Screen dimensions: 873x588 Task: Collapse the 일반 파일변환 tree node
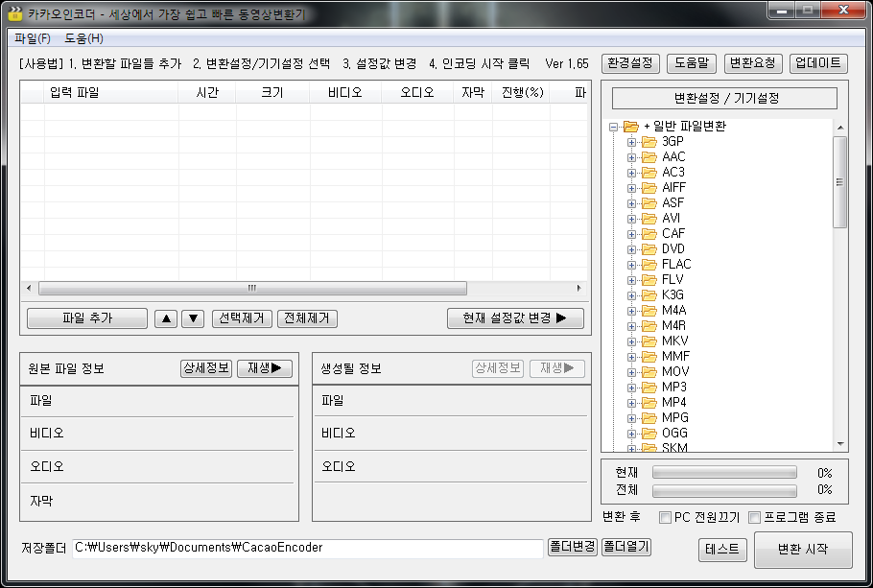pyautogui.click(x=614, y=127)
